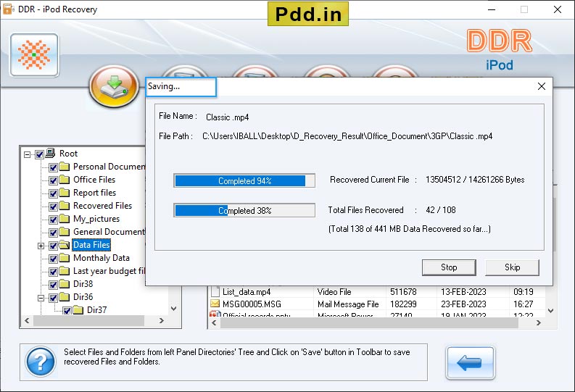Viewport: 575px width, 392px height.
Task: Toggle the Root checkbox
Action: [x=40, y=154]
